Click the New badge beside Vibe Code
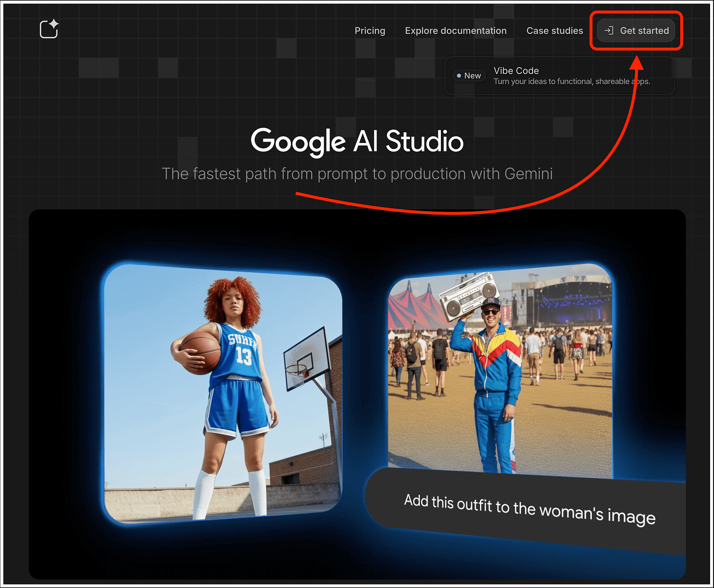This screenshot has width=714, height=588. tap(469, 75)
